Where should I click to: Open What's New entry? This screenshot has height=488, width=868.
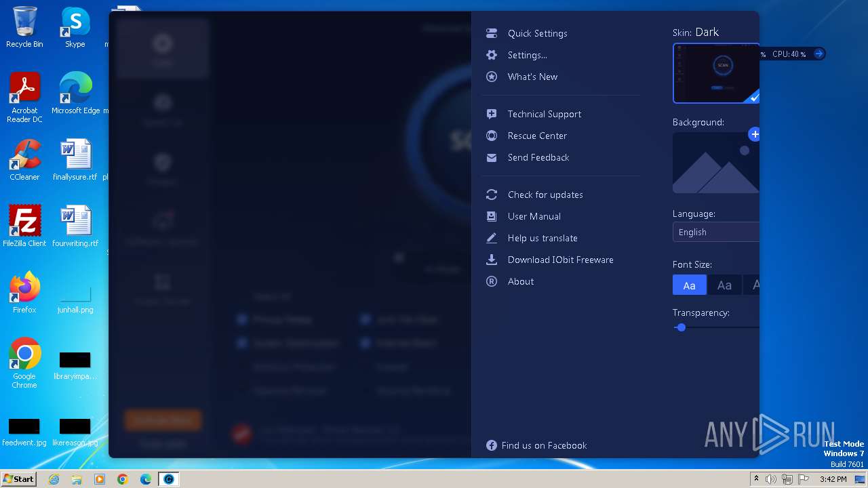pyautogui.click(x=532, y=77)
